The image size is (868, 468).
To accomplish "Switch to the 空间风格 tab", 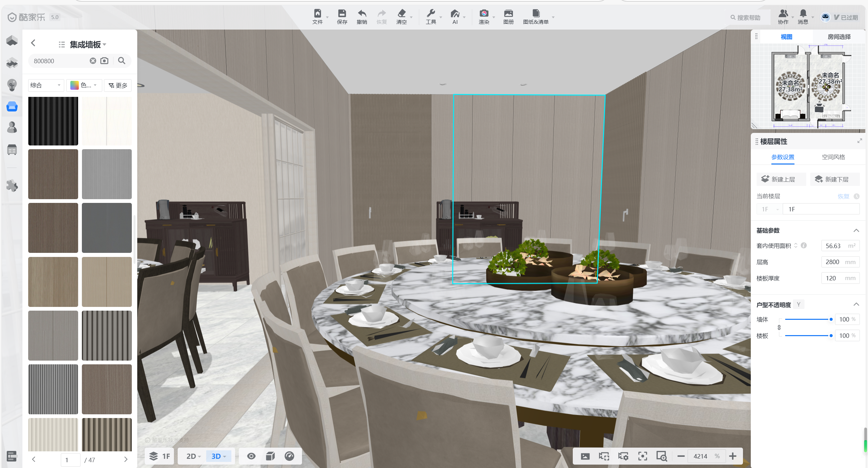I will click(x=833, y=157).
